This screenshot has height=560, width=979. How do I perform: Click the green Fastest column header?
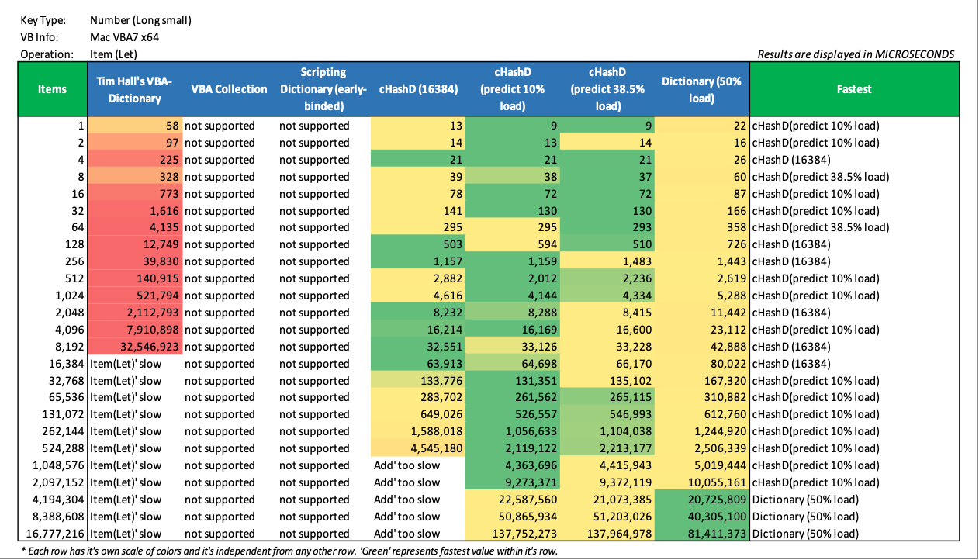click(853, 89)
